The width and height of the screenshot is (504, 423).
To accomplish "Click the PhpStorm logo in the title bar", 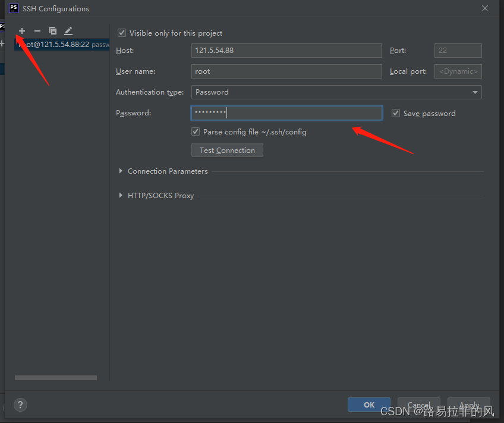I will 14,8.
